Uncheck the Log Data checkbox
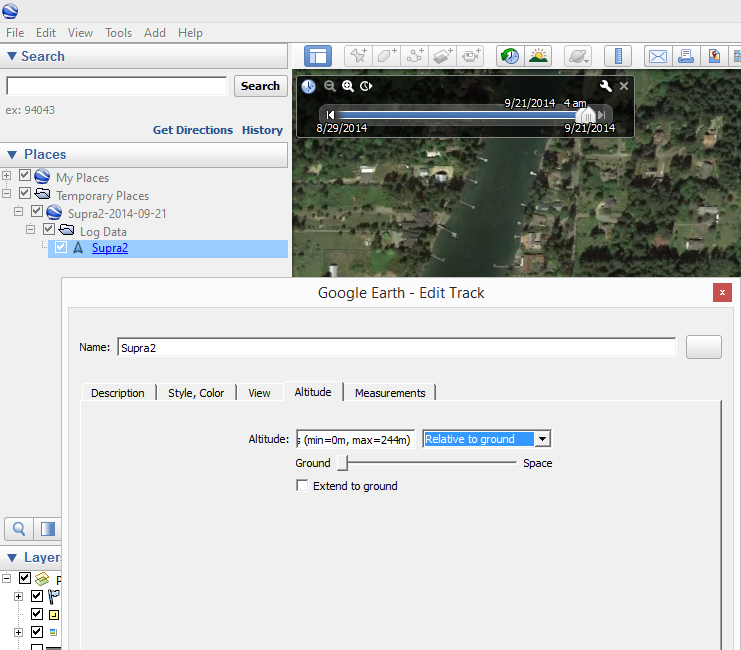This screenshot has width=741, height=650. [49, 229]
